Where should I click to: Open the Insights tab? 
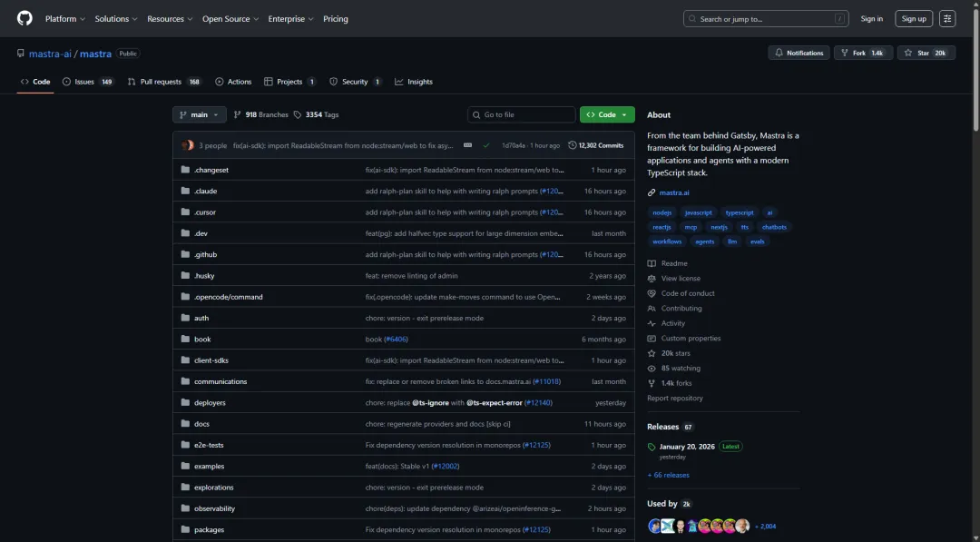(414, 82)
